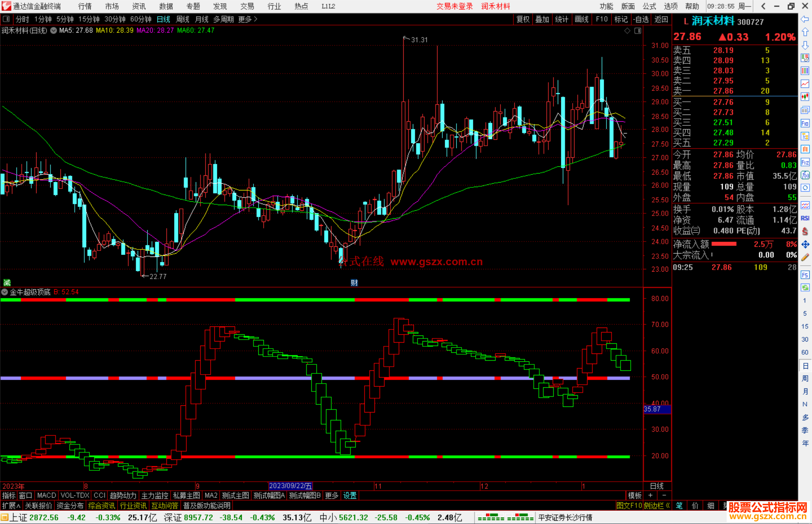812x524 pixels.
Task: Toggle the window layout square before 分时
Action: [x=6, y=19]
